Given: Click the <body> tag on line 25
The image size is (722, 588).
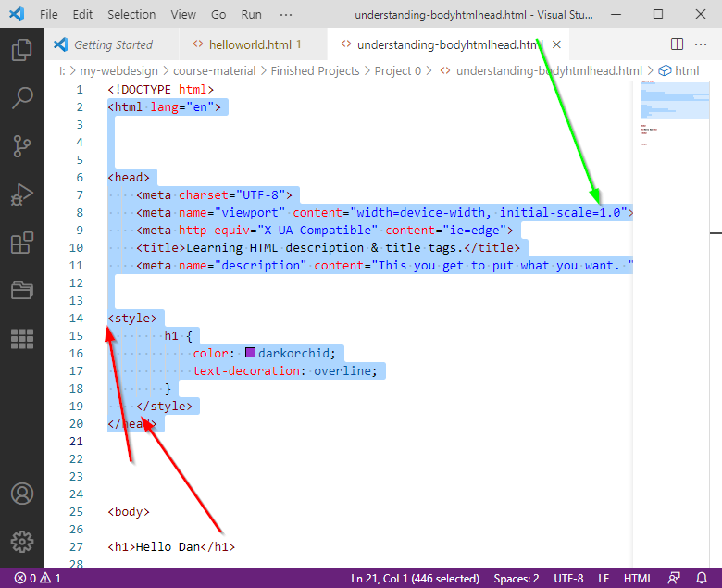Looking at the screenshot, I should pos(129,511).
